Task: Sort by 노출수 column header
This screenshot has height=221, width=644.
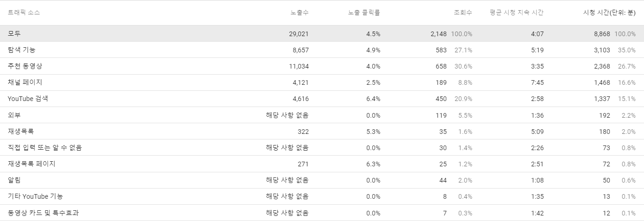Action: [x=299, y=13]
